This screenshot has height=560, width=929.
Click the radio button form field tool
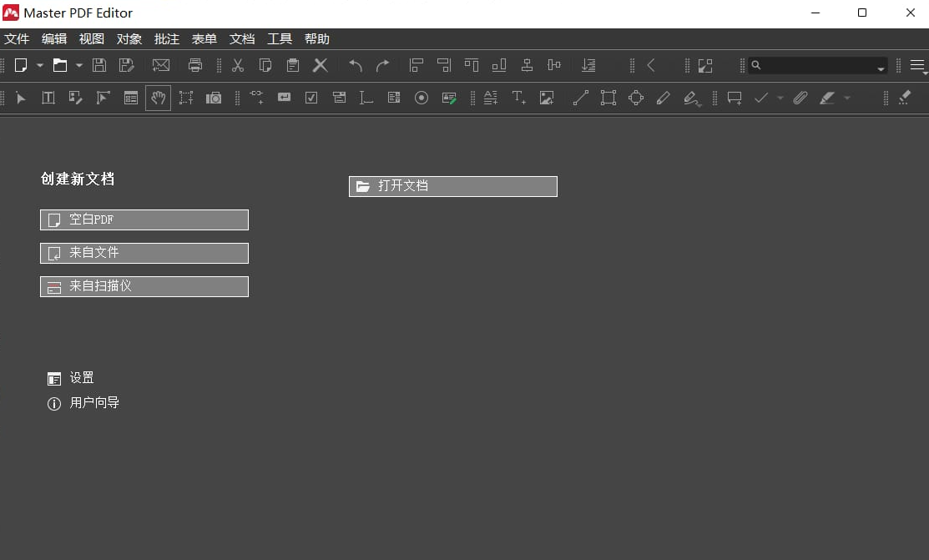[x=422, y=98]
